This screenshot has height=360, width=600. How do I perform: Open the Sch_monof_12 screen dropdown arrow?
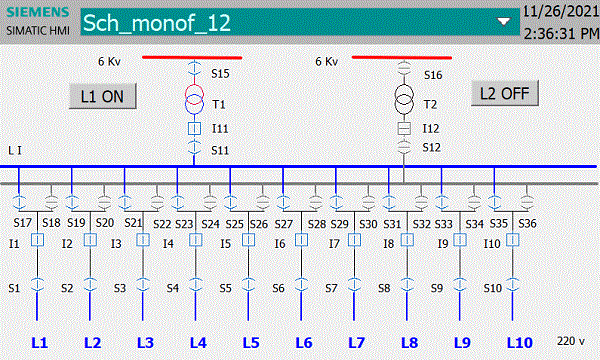point(503,22)
